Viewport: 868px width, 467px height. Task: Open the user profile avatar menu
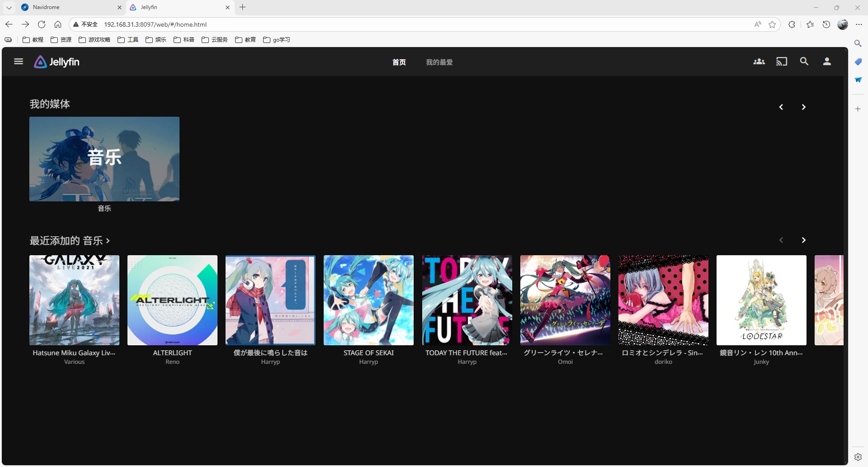pos(826,61)
